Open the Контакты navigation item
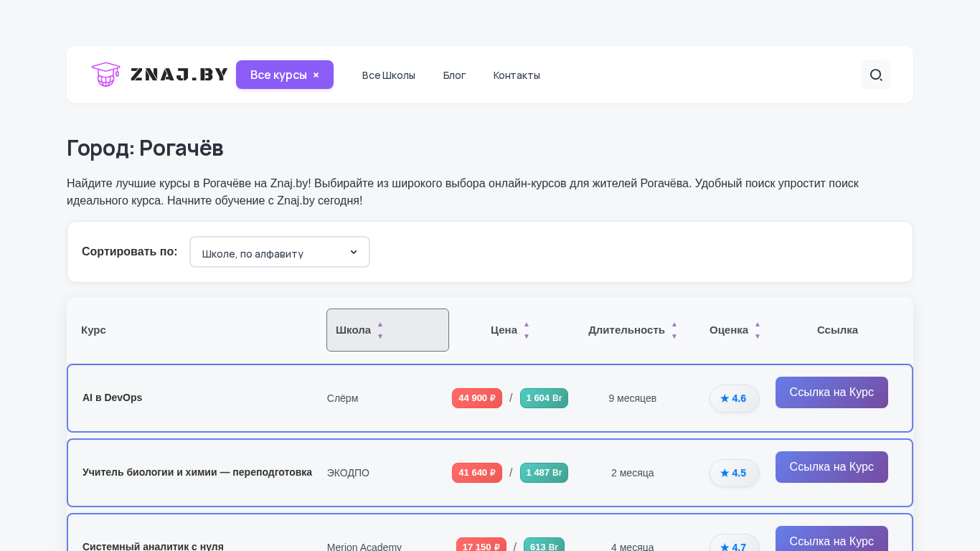 tap(517, 75)
